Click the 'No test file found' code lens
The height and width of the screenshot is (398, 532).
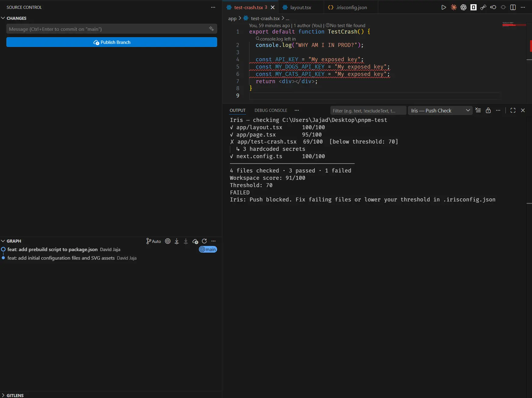[345, 26]
